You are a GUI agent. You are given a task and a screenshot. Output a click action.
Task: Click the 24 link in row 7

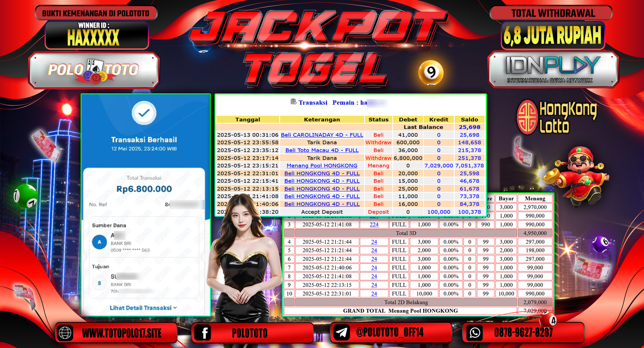pyautogui.click(x=374, y=267)
